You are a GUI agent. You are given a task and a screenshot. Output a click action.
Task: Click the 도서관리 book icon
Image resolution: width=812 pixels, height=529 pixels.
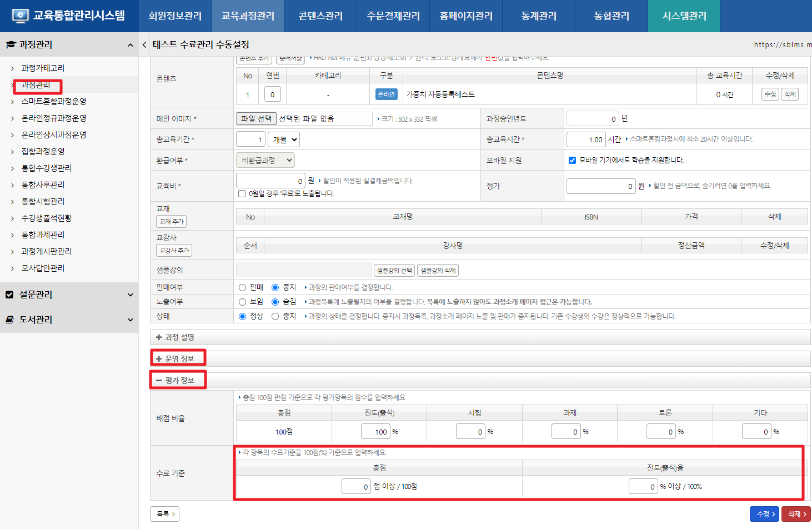[9, 320]
